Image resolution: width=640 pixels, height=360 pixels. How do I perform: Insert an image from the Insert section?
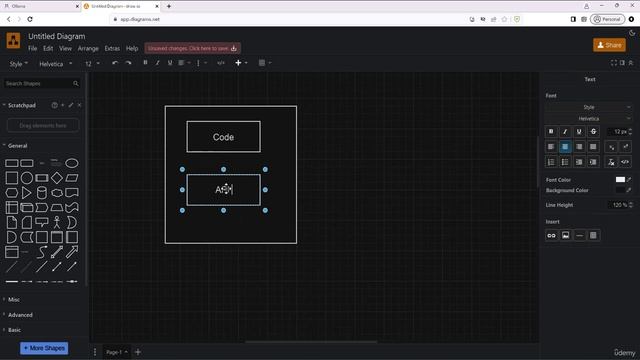[x=565, y=236]
